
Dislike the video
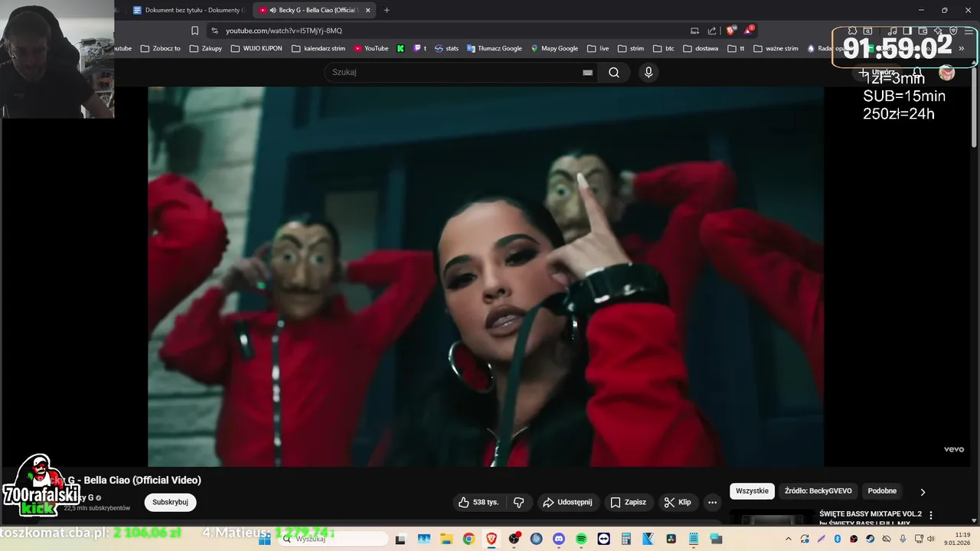[518, 502]
